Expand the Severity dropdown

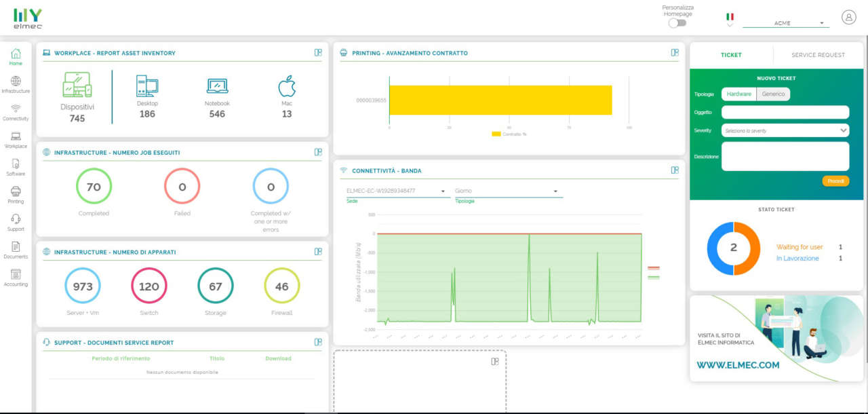pos(785,130)
